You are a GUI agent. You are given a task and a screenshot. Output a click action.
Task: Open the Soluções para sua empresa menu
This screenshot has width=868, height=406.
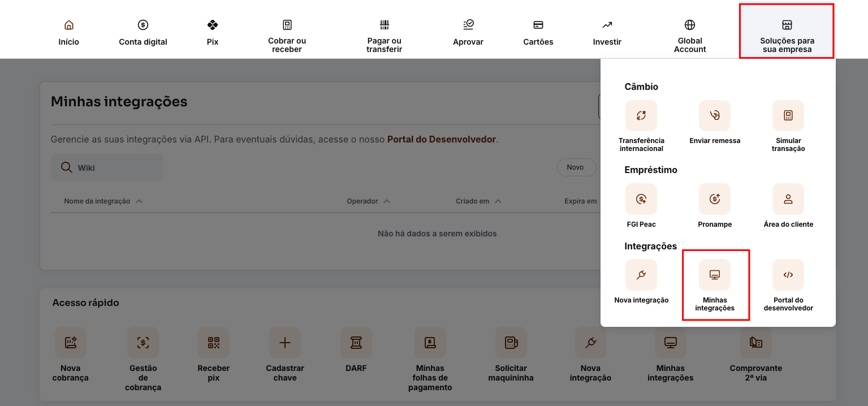[x=787, y=31]
